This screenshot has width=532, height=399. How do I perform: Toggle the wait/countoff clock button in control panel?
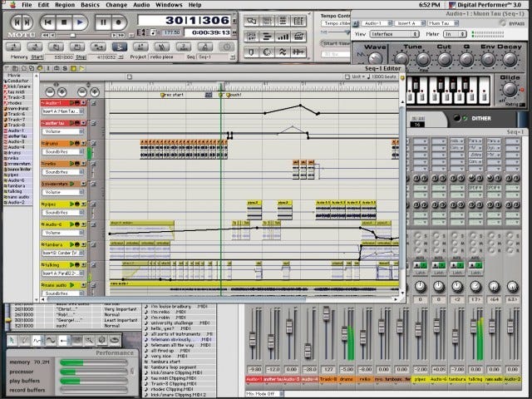227,47
